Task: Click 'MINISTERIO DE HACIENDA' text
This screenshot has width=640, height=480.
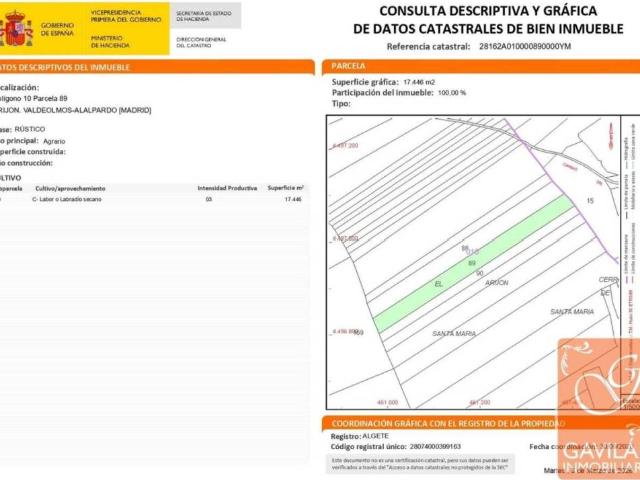Action: click(110, 42)
